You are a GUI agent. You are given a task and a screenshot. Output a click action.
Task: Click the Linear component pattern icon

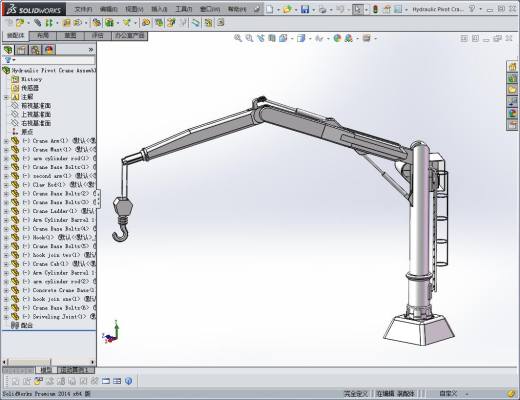tap(49, 23)
